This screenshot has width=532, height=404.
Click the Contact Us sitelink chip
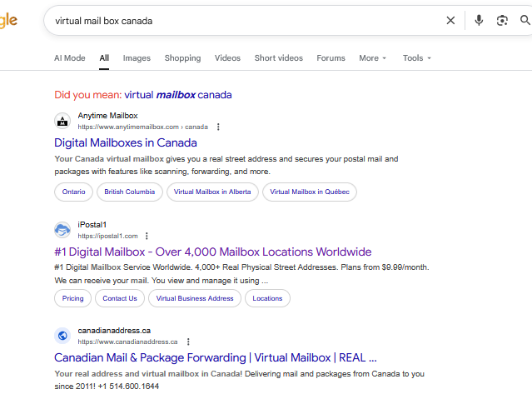(120, 298)
